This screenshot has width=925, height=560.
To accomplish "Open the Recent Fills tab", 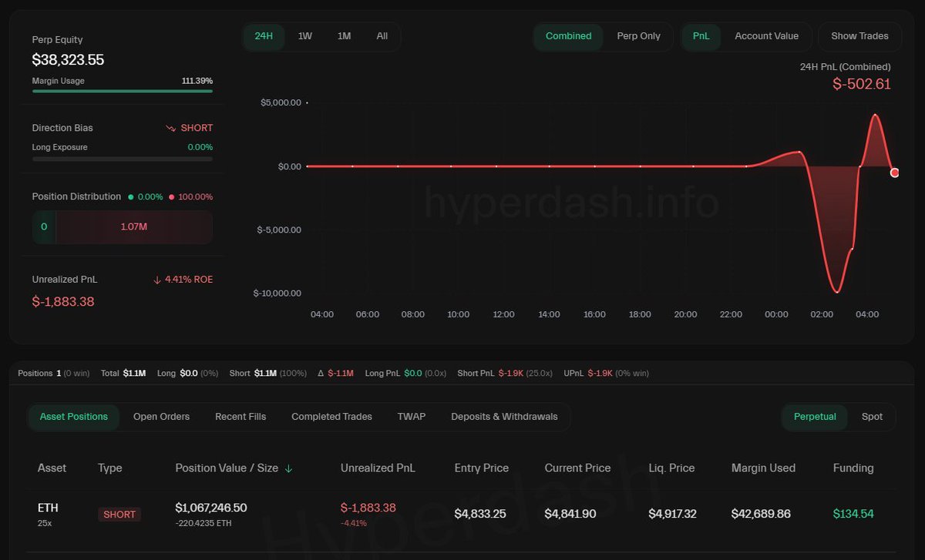I will pos(240,417).
